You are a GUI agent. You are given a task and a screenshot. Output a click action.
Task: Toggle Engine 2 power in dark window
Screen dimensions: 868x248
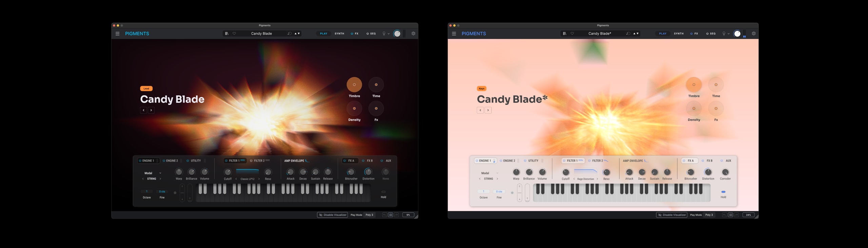pos(164,161)
